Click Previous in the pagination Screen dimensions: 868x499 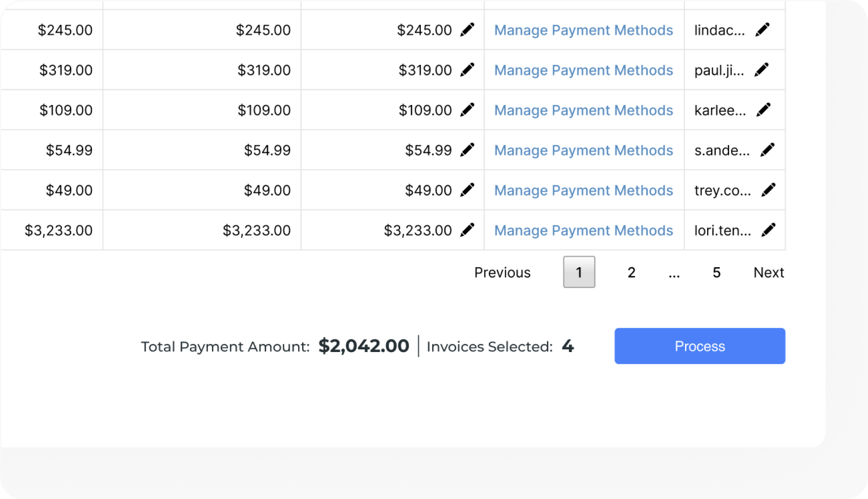(x=502, y=272)
